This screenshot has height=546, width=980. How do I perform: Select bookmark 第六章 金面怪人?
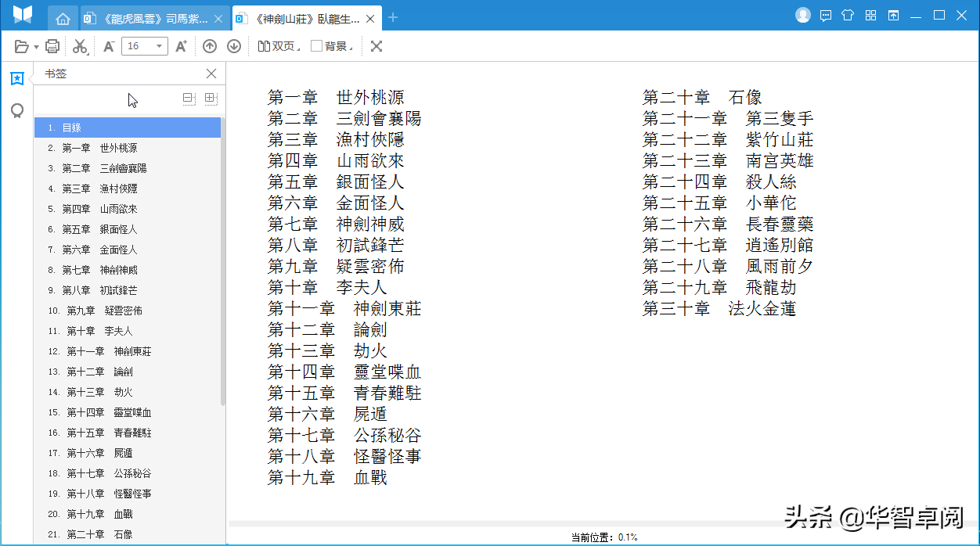pos(128,250)
